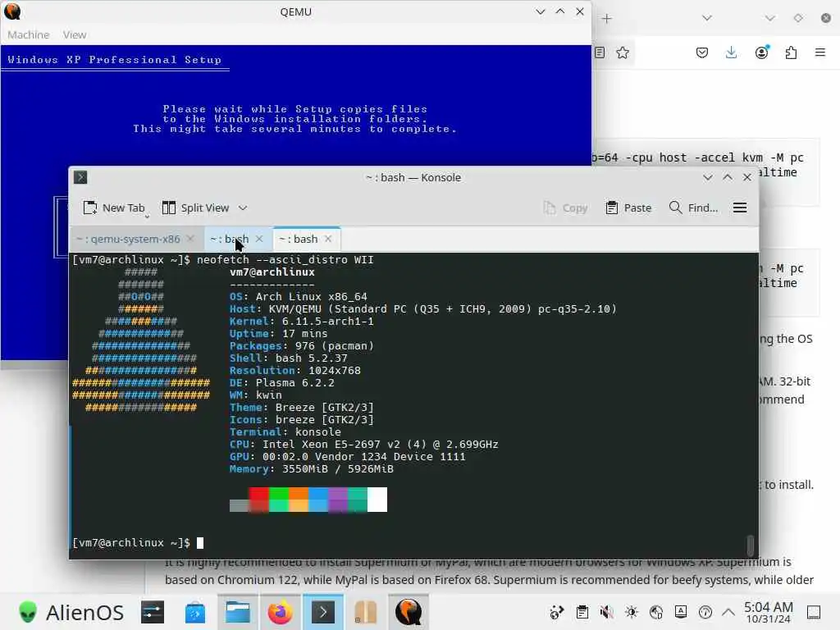The image size is (840, 630).
Task: Expand the New Tab profile dropdown arrow
Action: (147, 217)
